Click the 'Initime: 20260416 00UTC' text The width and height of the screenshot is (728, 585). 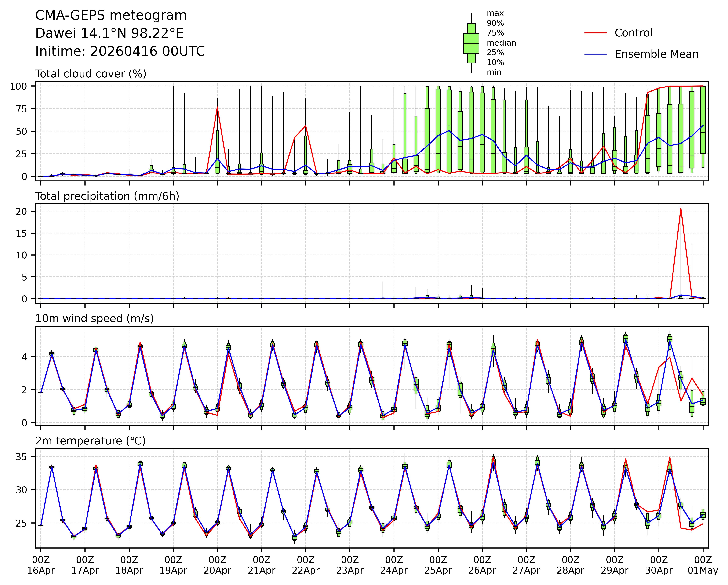[x=120, y=51]
